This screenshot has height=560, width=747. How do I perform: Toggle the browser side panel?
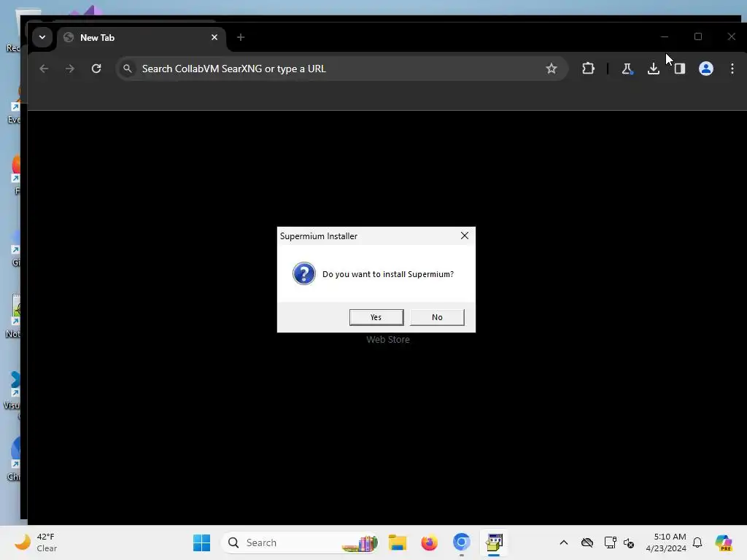680,69
